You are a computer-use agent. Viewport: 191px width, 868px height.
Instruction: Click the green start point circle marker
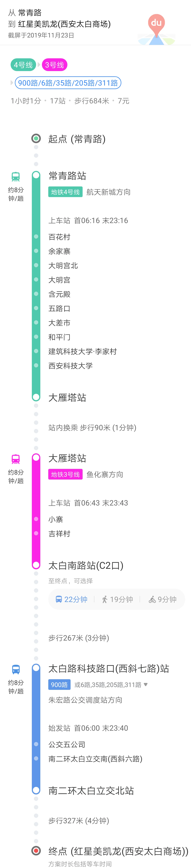click(36, 139)
